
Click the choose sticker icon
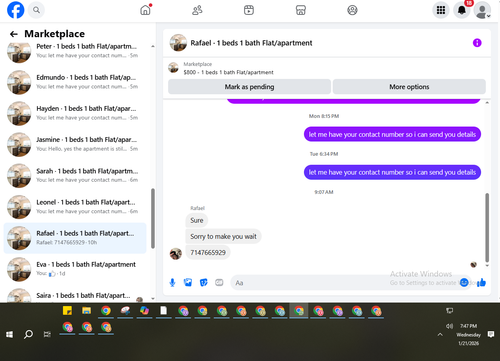click(x=204, y=283)
